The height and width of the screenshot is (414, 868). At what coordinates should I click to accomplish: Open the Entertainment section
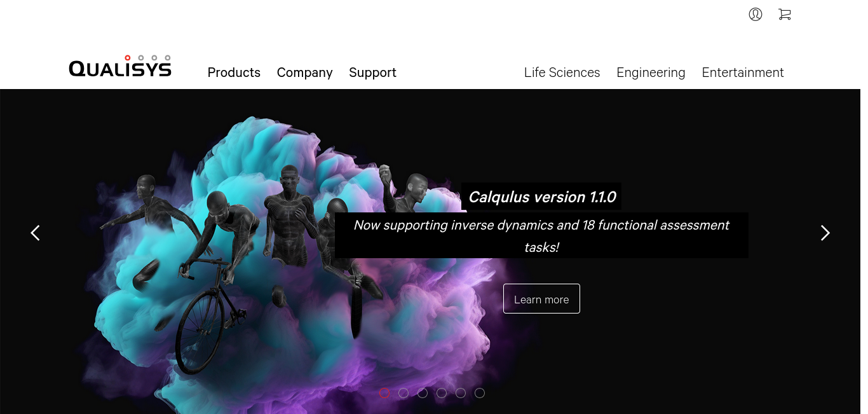pos(743,72)
